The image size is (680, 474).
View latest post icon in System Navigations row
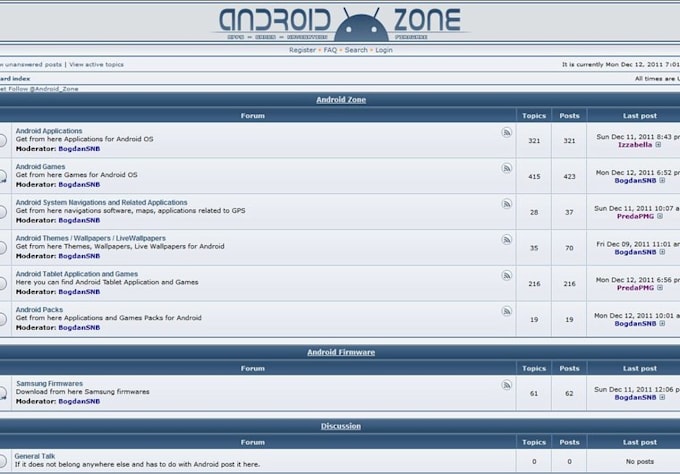click(x=660, y=216)
